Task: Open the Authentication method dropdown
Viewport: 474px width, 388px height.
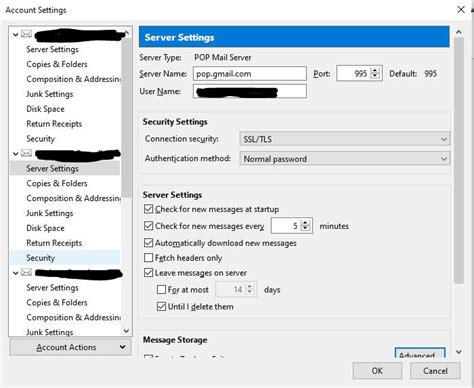Action: click(344, 159)
